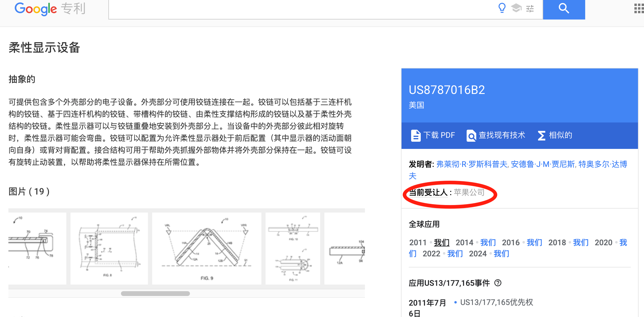Open inventor link 弗莱彻·R·罗斯科普夫
This screenshot has width=644, height=317.
[472, 164]
